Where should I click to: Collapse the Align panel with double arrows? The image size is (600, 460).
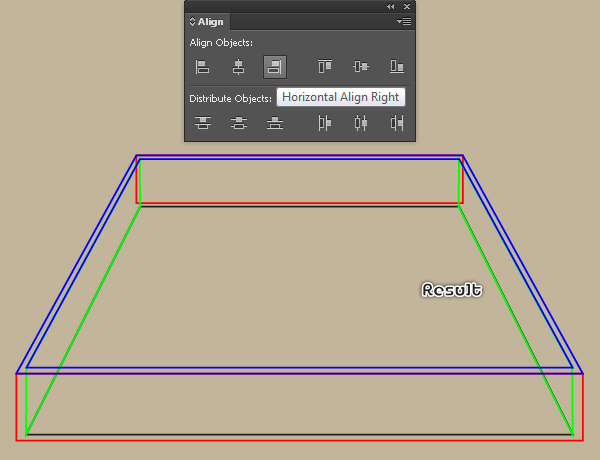click(x=390, y=7)
